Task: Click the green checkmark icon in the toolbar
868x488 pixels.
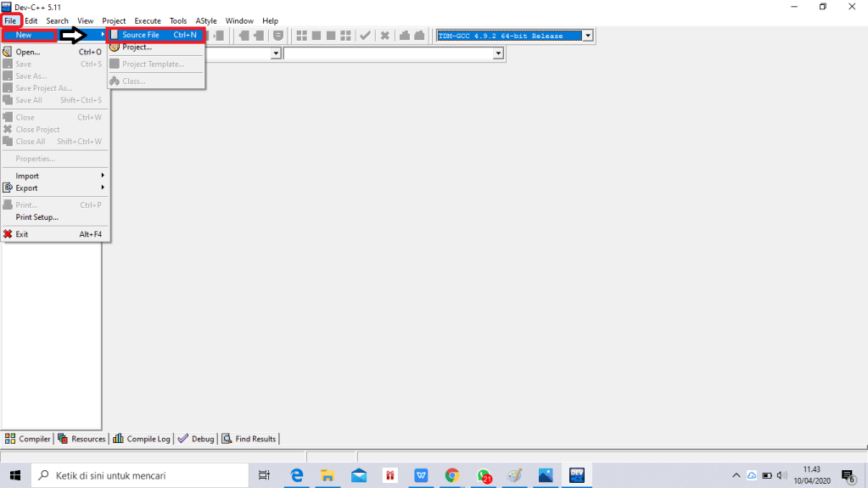Action: tap(365, 36)
